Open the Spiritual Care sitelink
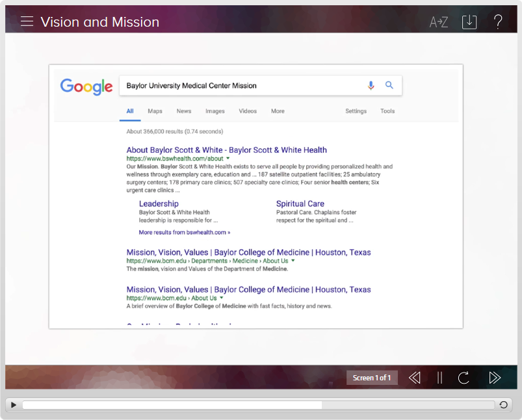522x420 pixels. (300, 203)
